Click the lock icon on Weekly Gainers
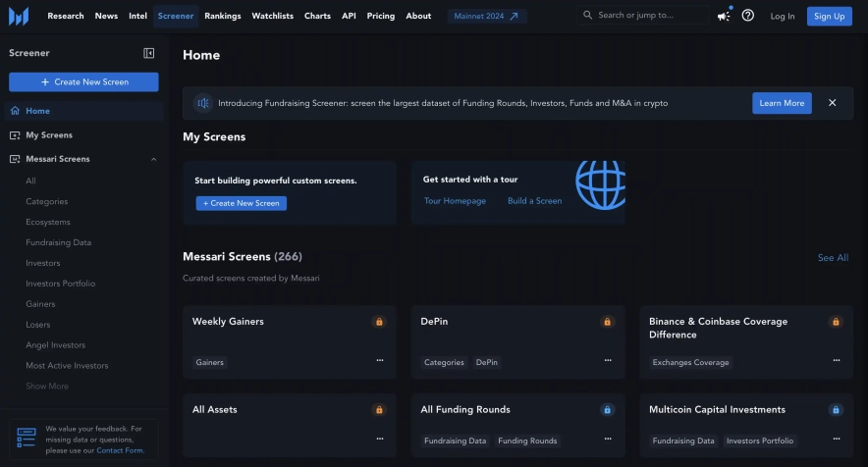This screenshot has height=467, width=868. click(378, 322)
